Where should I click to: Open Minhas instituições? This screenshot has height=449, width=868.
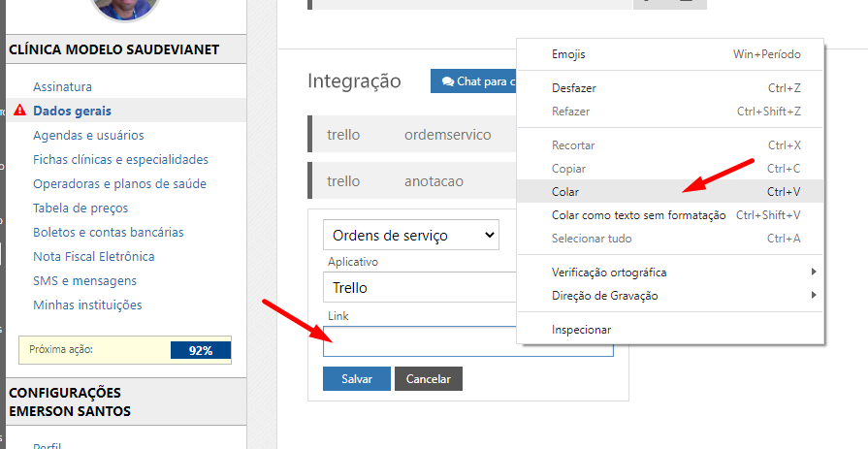pos(87,305)
